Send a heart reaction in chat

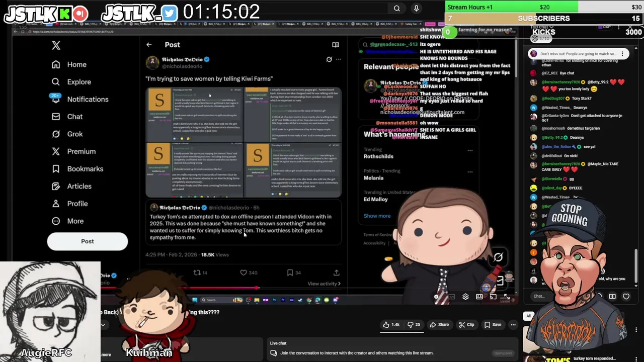click(x=626, y=297)
